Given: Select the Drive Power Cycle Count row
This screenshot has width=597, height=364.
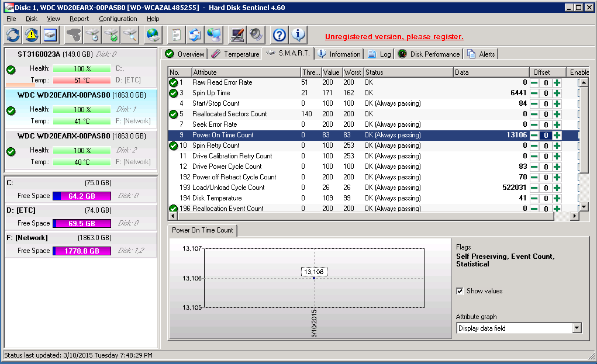Looking at the screenshot, I should click(x=373, y=167).
